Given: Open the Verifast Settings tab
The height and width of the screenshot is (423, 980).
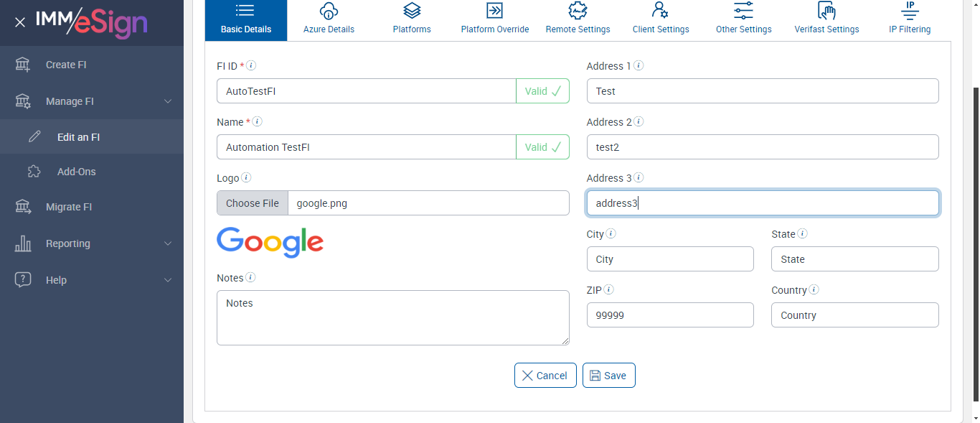Looking at the screenshot, I should tap(826, 20).
